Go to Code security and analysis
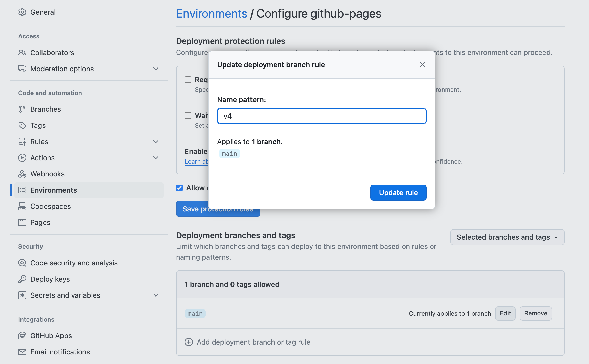The image size is (589, 364). 74,263
